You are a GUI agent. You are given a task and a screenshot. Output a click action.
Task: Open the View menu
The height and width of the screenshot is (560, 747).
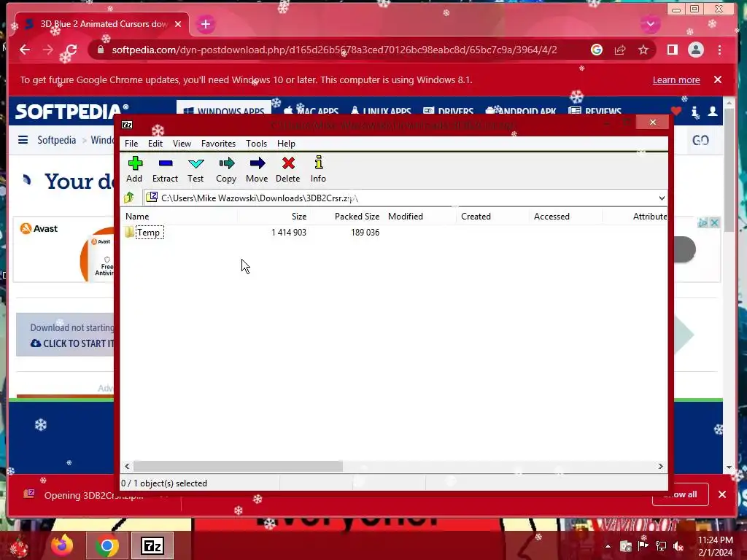point(182,144)
